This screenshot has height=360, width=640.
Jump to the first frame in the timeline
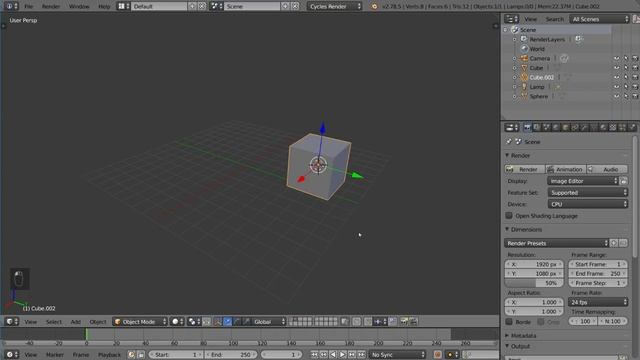point(314,354)
